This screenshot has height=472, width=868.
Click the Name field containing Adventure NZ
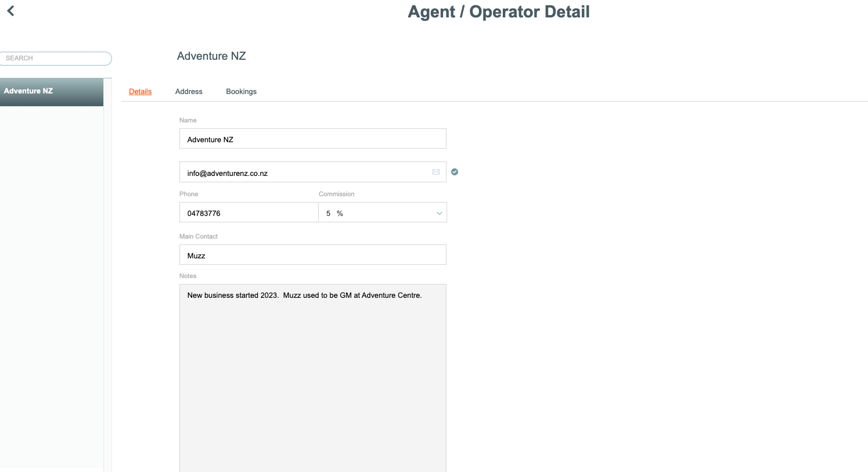coord(313,139)
